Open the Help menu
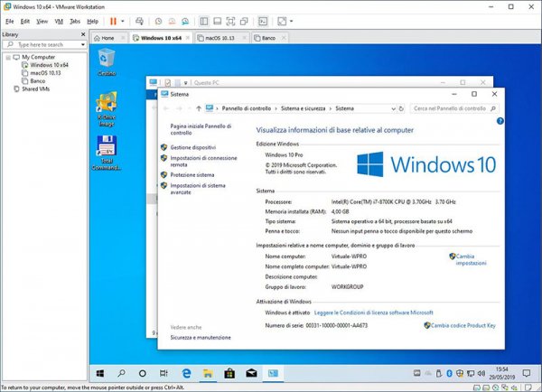Screen dimensions: 542x392 coord(92,22)
